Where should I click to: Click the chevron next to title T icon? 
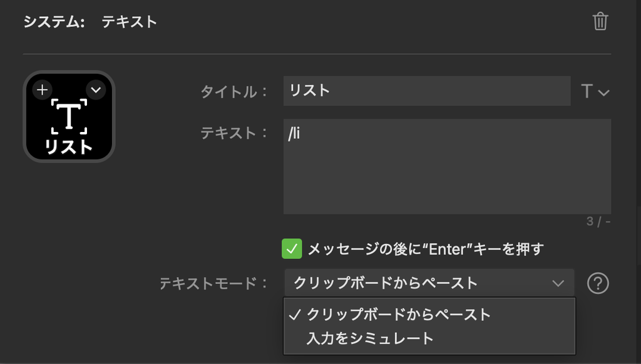coord(604,93)
